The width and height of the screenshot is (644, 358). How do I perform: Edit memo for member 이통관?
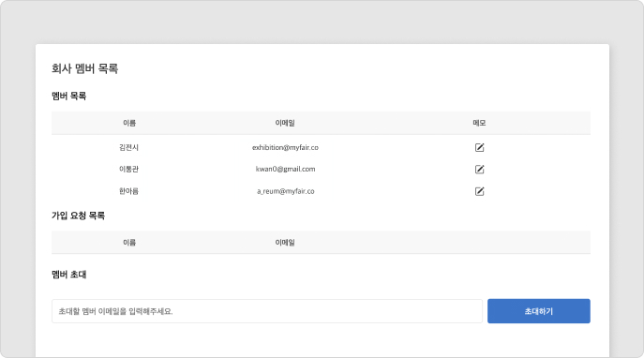click(479, 169)
